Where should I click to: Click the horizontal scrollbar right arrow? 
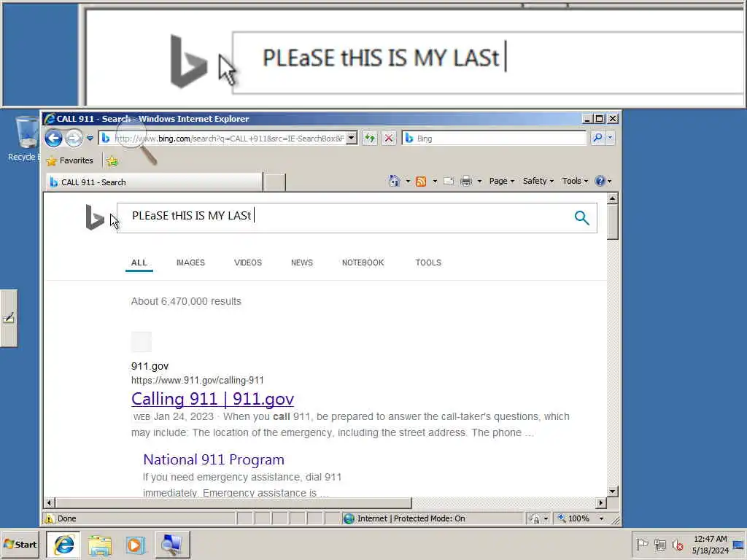coord(601,502)
